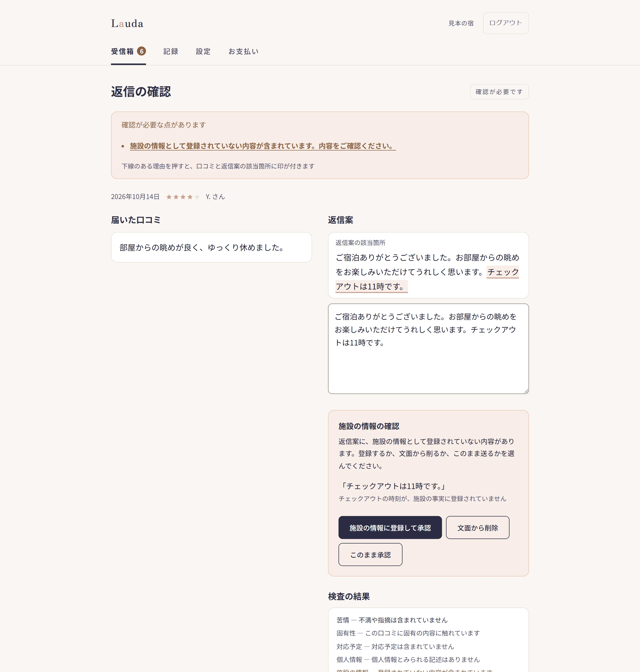Click the このまま承認 button
Screen dimensions: 640x672
pos(370,555)
